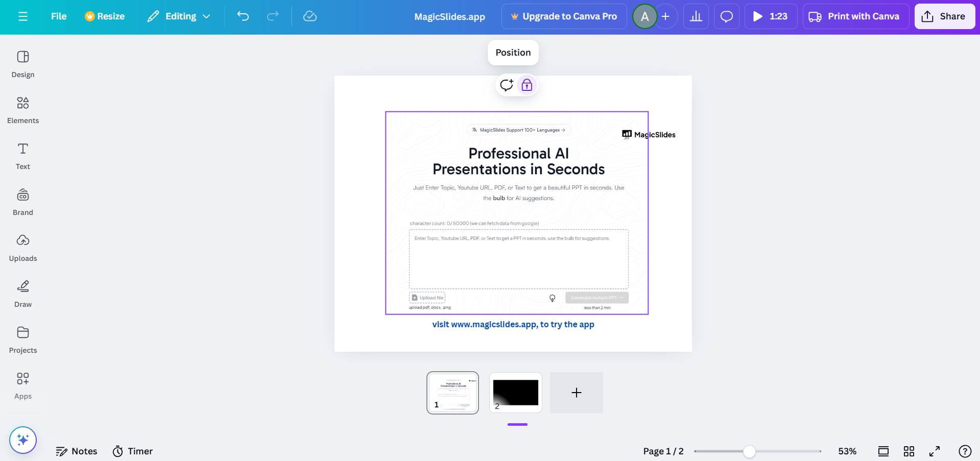Image resolution: width=980 pixels, height=461 pixels.
Task: Click Print with Canva
Action: click(856, 16)
